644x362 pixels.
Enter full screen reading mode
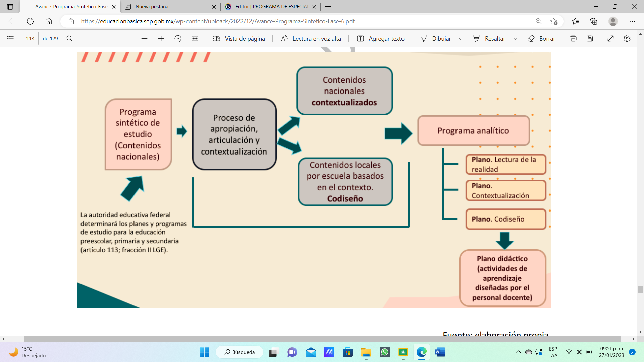[x=610, y=38]
